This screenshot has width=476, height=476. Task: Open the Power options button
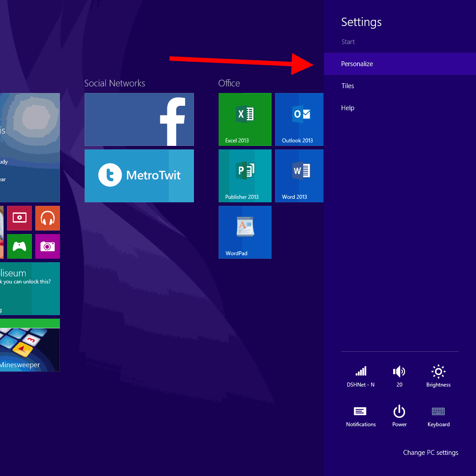tap(399, 416)
